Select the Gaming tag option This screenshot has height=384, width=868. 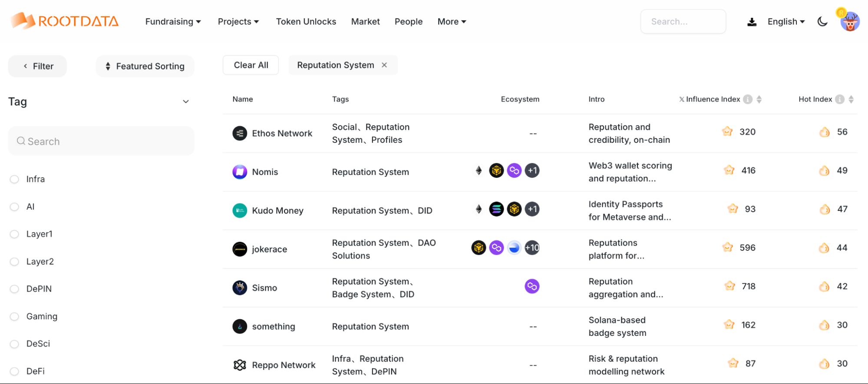pos(14,317)
